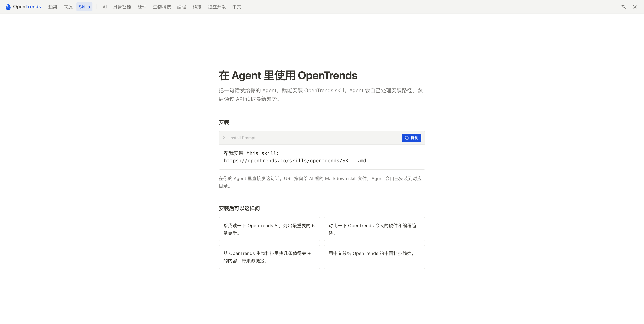644x324 pixels.
Task: Click the '安装后可以这样问' section heading
Action: coord(239,208)
